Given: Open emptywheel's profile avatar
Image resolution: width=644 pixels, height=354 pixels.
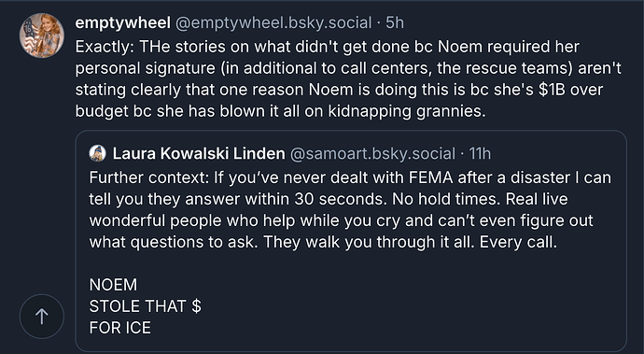Looking at the screenshot, I should 41,35.
